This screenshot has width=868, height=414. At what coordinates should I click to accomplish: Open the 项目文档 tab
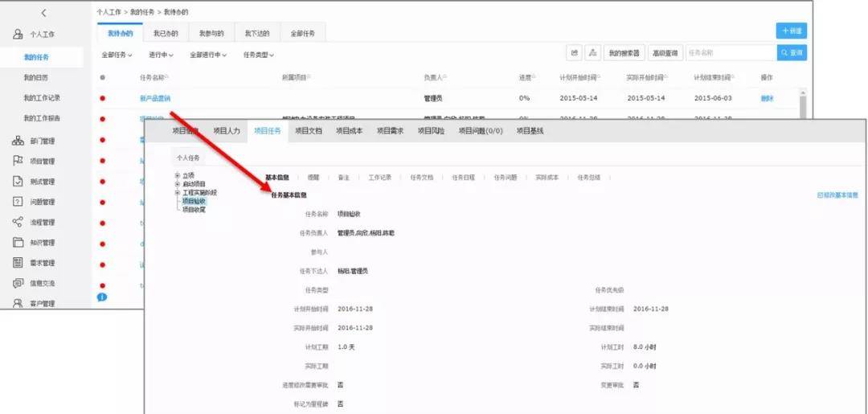coord(308,131)
